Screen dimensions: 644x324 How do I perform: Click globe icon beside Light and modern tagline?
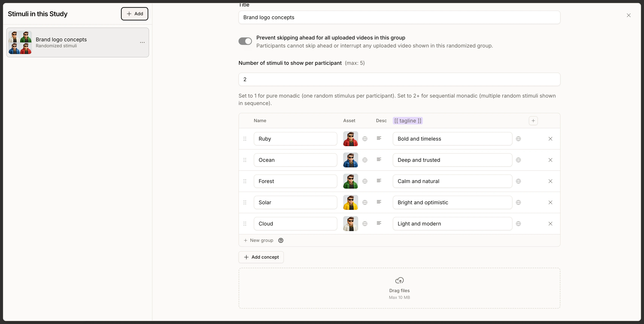click(x=518, y=224)
